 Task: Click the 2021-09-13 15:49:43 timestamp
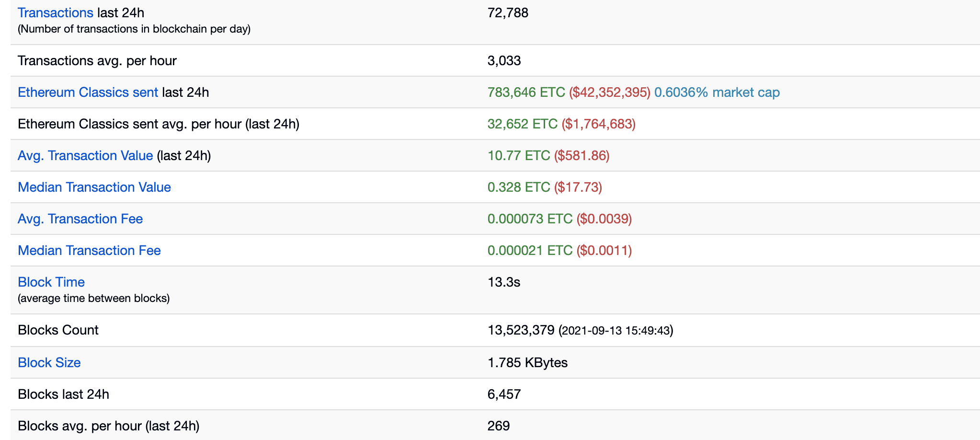coord(616,330)
